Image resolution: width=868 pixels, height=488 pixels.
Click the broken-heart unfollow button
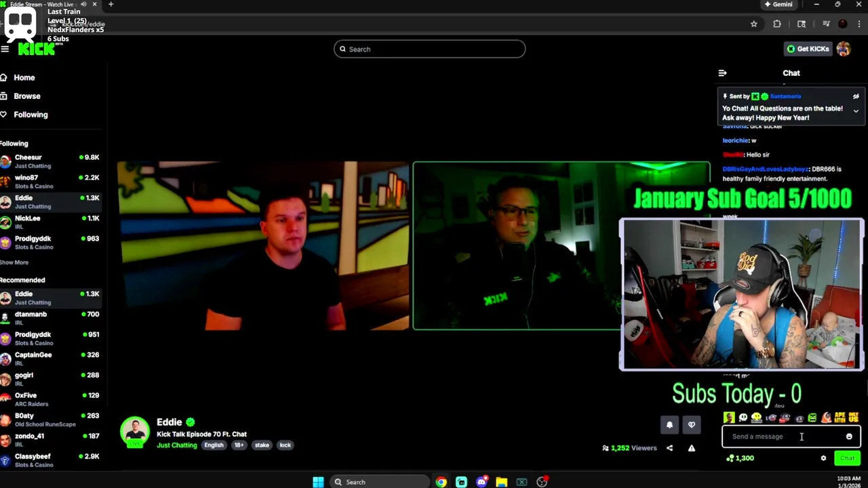(x=691, y=425)
